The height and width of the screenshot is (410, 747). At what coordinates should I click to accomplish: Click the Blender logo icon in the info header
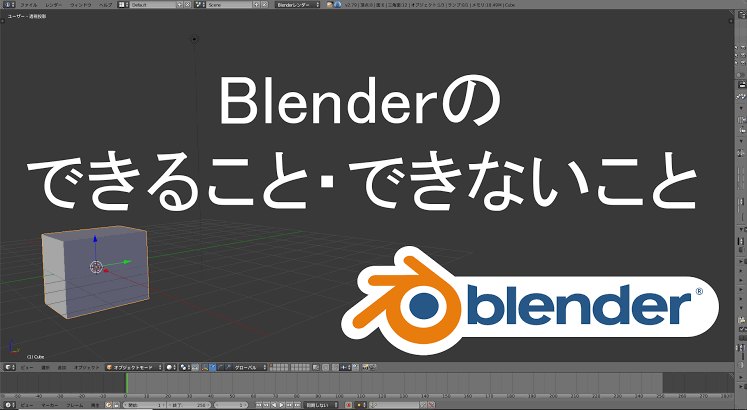point(337,5)
